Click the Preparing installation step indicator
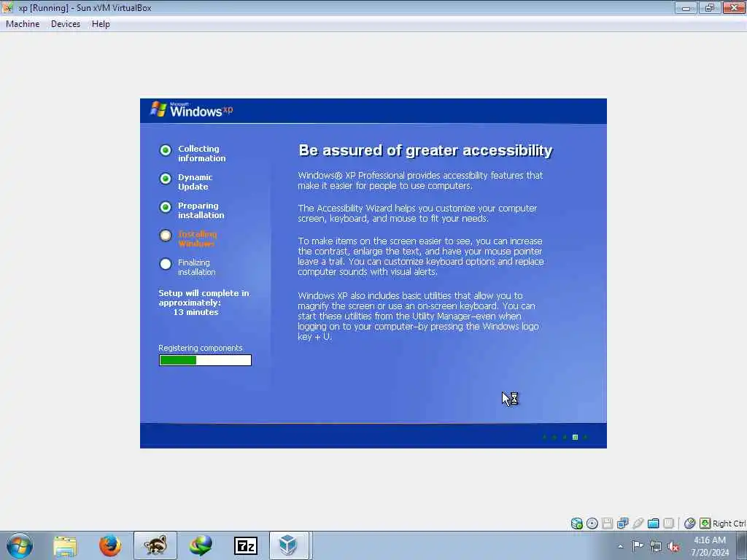The image size is (747, 560). 166,207
